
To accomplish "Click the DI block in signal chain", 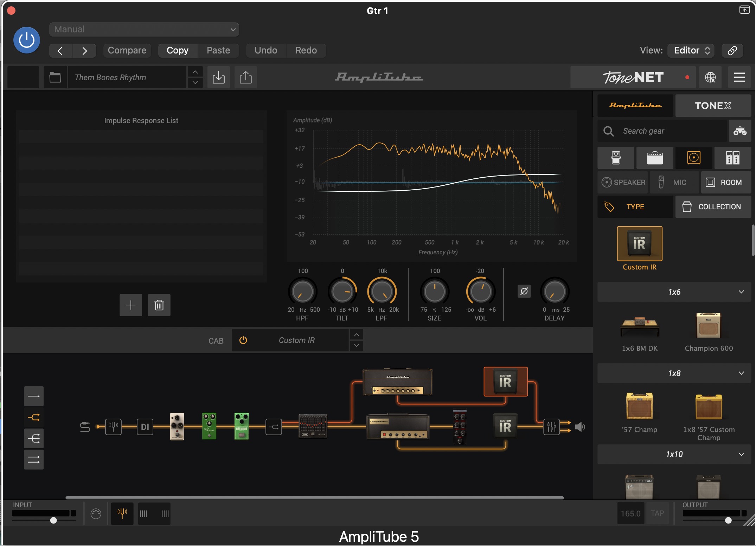I will point(145,427).
